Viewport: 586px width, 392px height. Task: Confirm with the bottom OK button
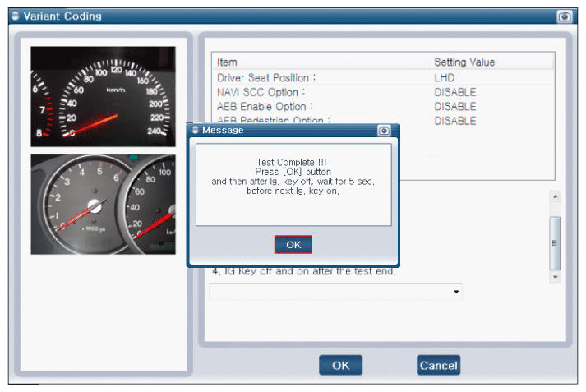point(340,365)
